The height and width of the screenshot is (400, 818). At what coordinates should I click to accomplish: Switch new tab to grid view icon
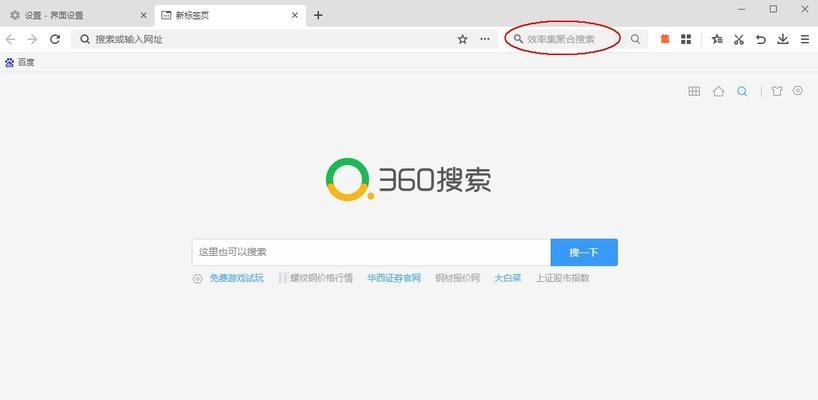(694, 91)
